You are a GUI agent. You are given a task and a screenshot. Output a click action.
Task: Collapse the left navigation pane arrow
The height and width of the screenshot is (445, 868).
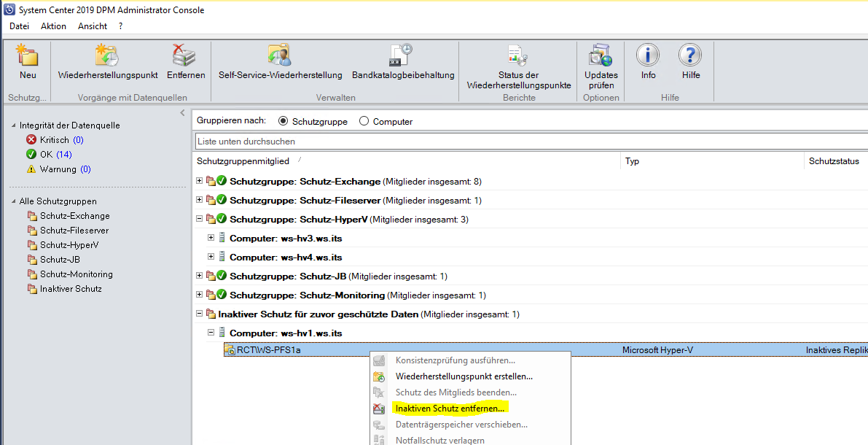point(182,113)
